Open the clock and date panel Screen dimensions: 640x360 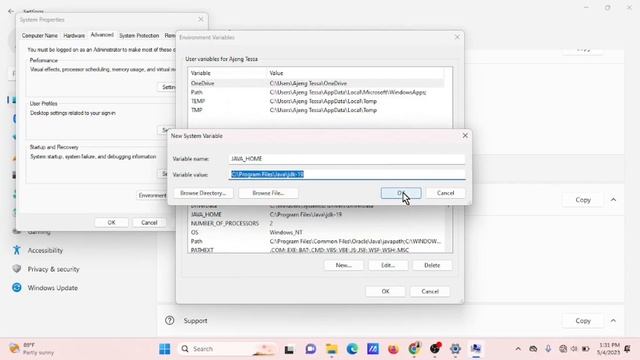[x=608, y=349]
